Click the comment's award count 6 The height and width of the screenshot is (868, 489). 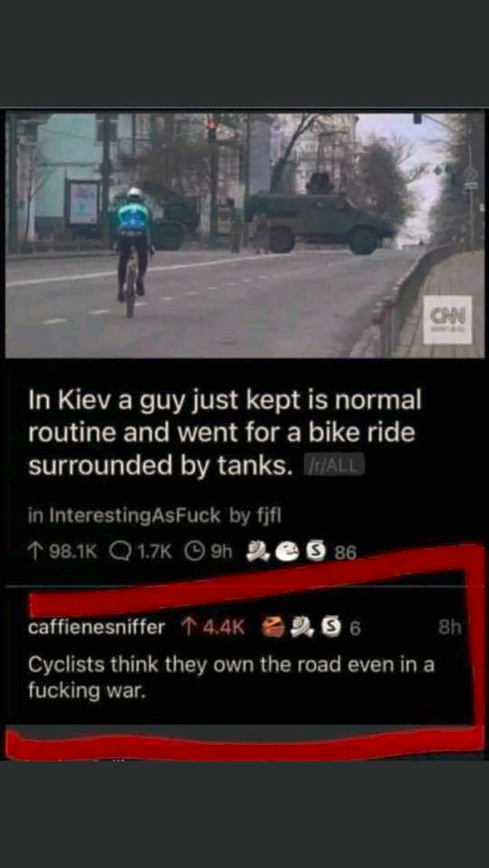[x=356, y=628]
